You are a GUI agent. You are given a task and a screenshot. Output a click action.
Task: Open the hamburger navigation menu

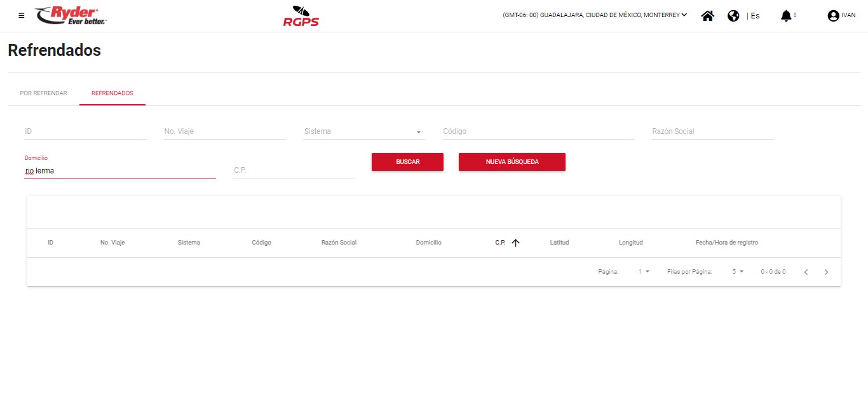click(22, 16)
